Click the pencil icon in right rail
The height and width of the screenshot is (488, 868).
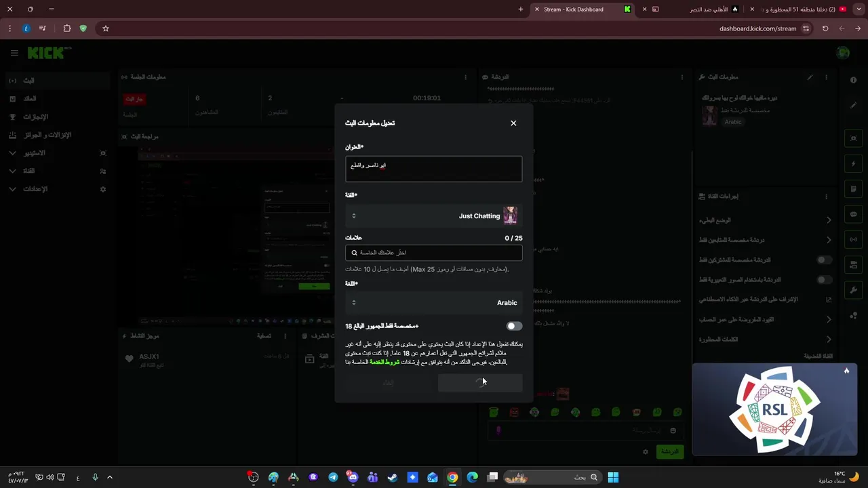[853, 106]
